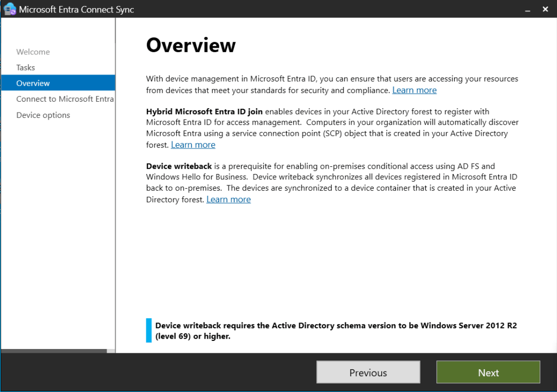Click the sidebar horizontal scrollbar thumb

point(53,351)
